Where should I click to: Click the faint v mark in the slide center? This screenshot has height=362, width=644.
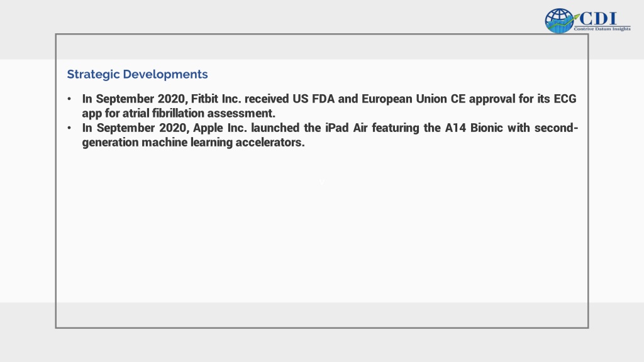[322, 183]
